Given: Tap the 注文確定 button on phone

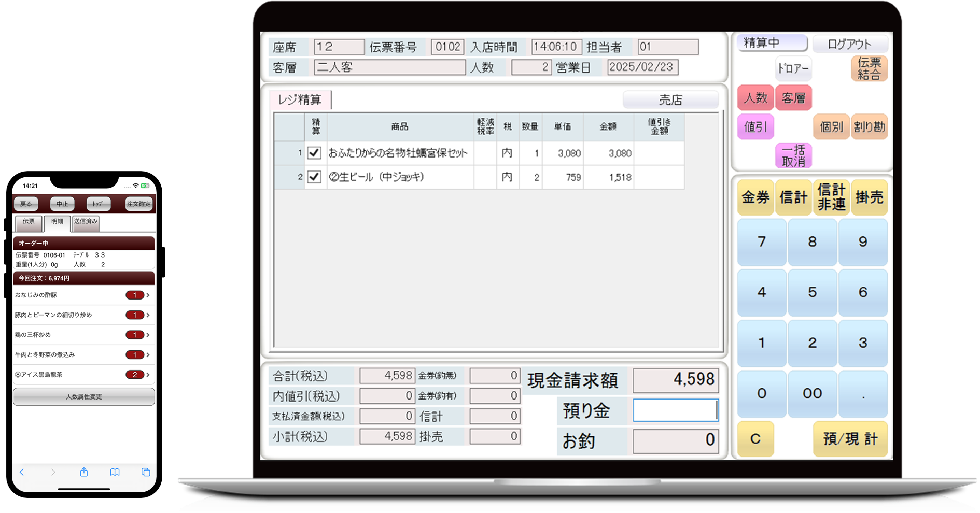Looking at the screenshot, I should [x=139, y=204].
